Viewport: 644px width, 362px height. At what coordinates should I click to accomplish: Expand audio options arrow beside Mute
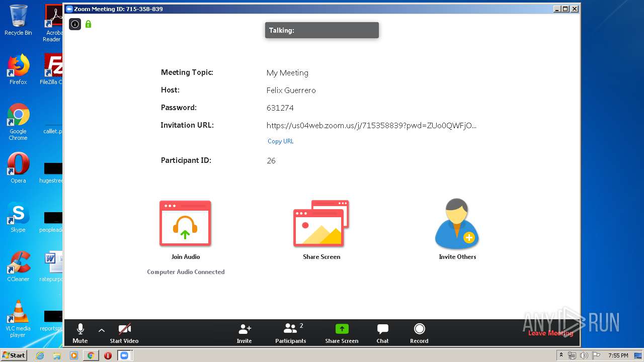pos(101,330)
